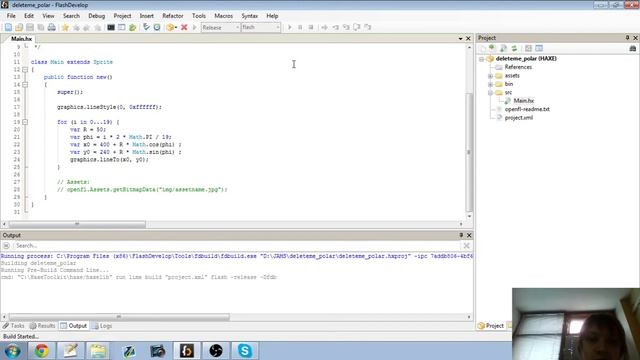Viewport: 640px width, 360px height.
Task: Select the Project tab at panel bottom
Action: click(x=491, y=326)
